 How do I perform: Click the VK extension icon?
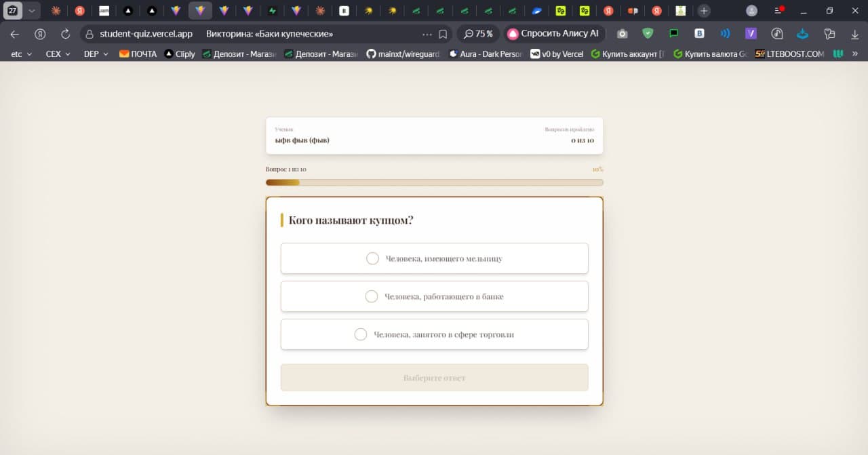(699, 34)
